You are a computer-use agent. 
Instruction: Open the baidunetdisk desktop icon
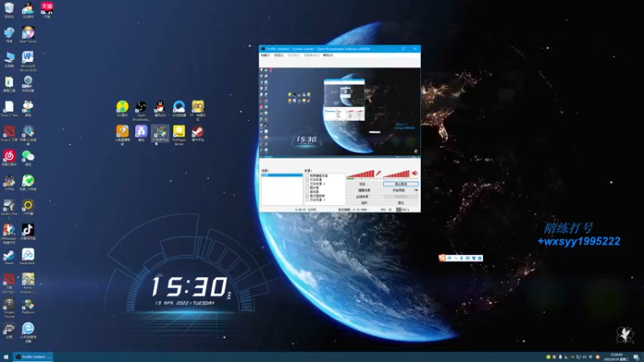27,256
